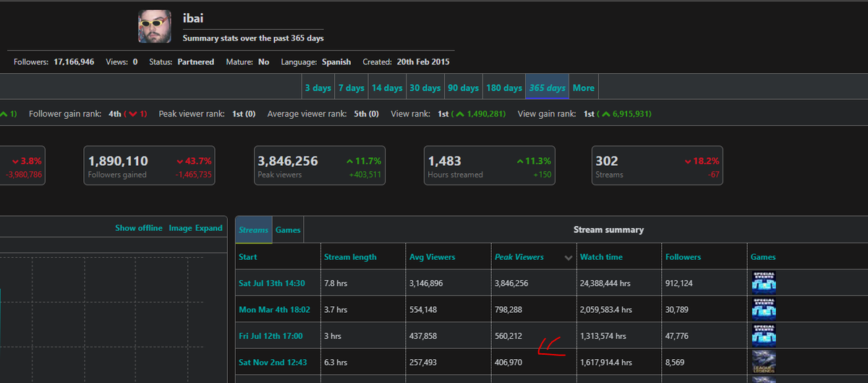Viewport: 868px width, 383px height.
Task: Sort table by Avg Viewers column
Action: [432, 257]
